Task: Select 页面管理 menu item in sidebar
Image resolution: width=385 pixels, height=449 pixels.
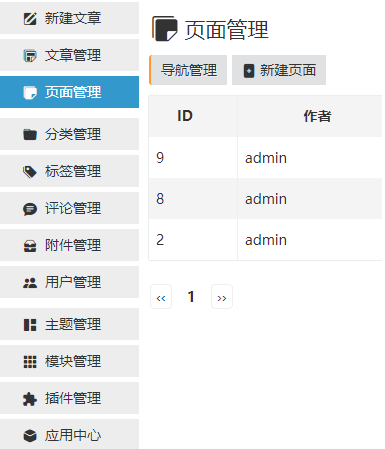Action: (69, 92)
